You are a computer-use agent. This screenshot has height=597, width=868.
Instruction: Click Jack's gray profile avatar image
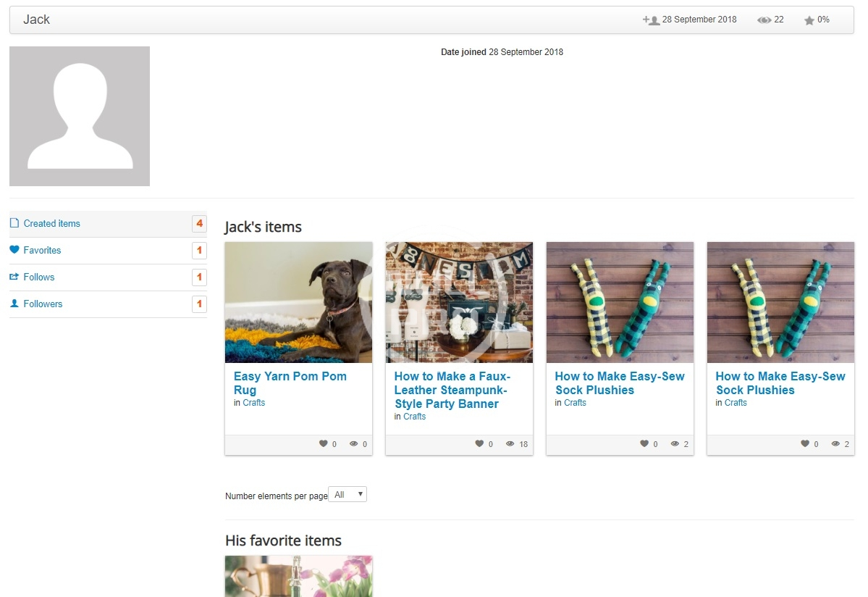[80, 117]
